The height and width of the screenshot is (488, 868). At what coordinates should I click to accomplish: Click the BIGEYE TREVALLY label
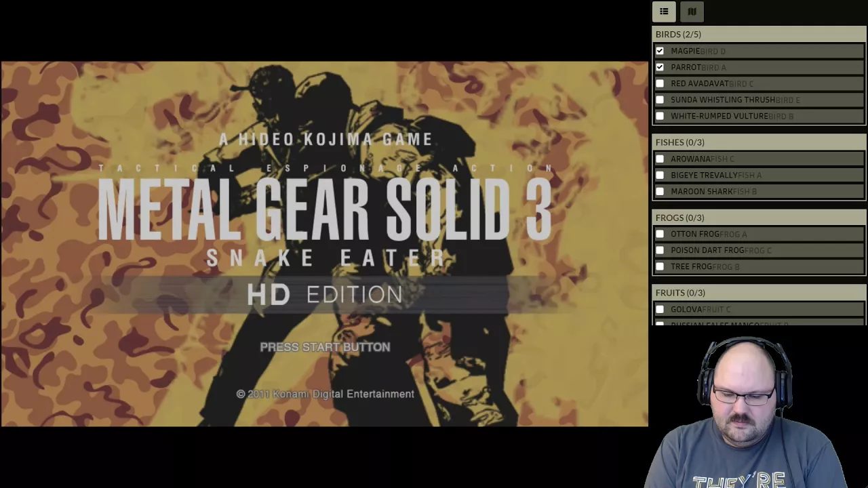point(704,175)
